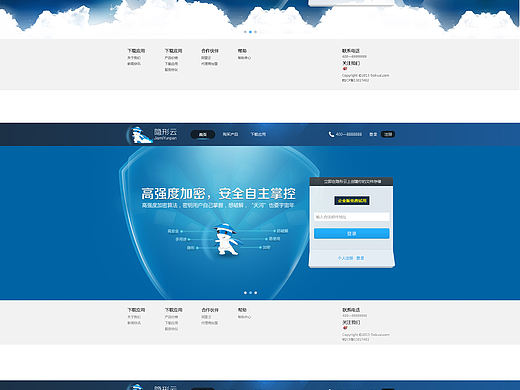Click the ninja mascot in the shield banner
Viewport: 520px width, 390px height.
[226, 240]
